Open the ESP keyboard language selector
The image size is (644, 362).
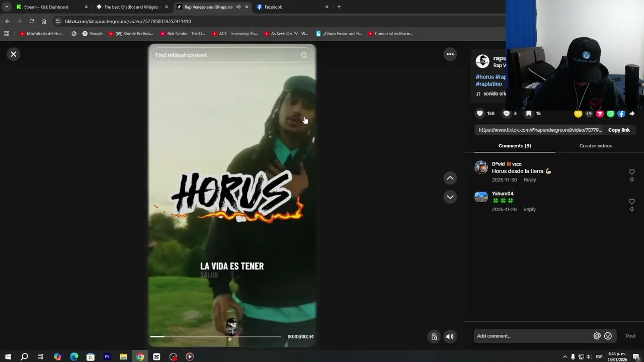pyautogui.click(x=599, y=357)
